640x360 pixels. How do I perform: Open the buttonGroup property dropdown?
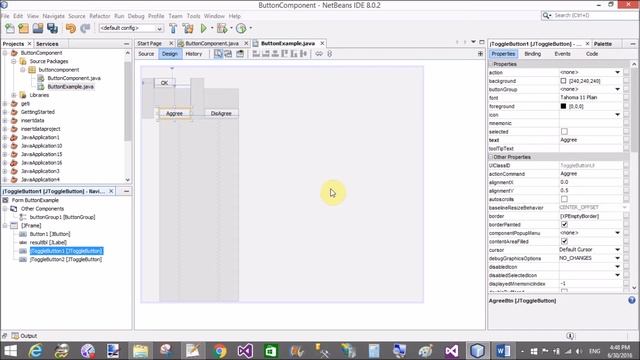[x=618, y=89]
